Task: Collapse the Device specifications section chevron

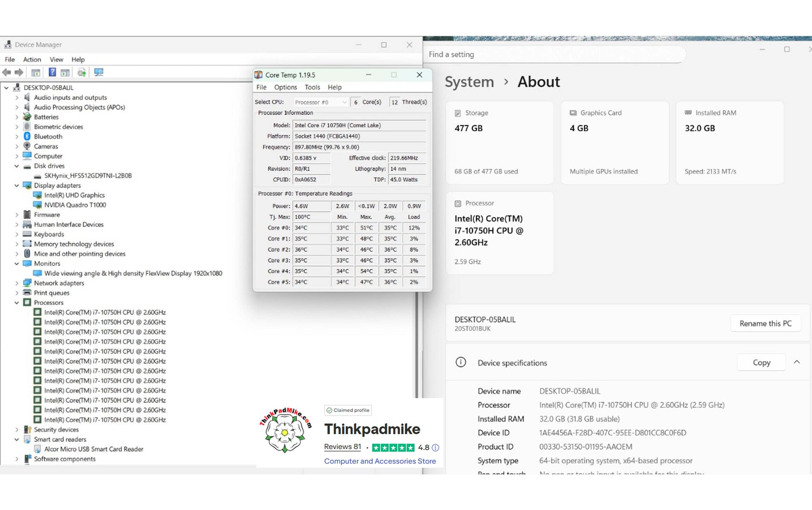Action: click(797, 362)
